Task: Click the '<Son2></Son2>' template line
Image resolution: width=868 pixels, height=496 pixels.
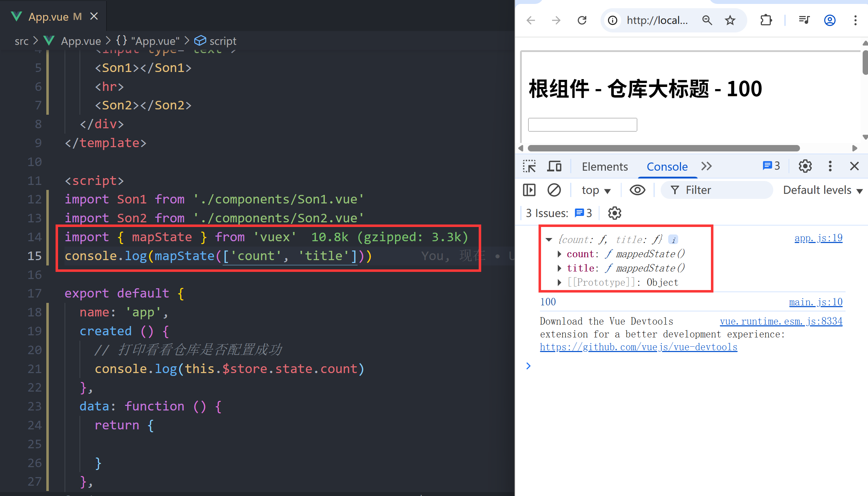Action: click(143, 105)
